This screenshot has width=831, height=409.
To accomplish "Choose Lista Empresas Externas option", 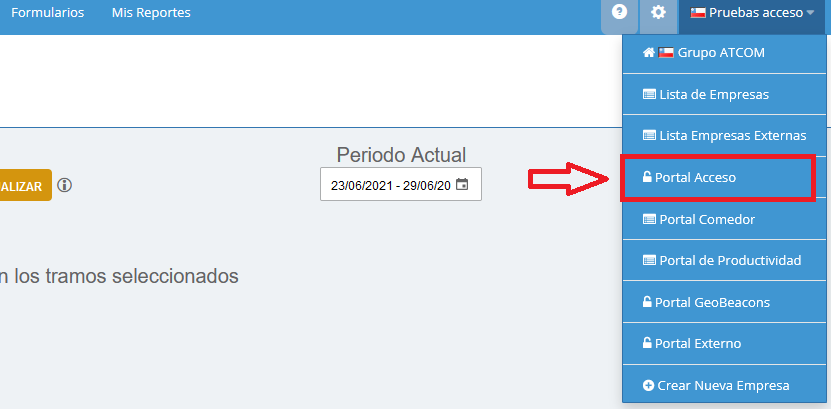I will pos(724,136).
